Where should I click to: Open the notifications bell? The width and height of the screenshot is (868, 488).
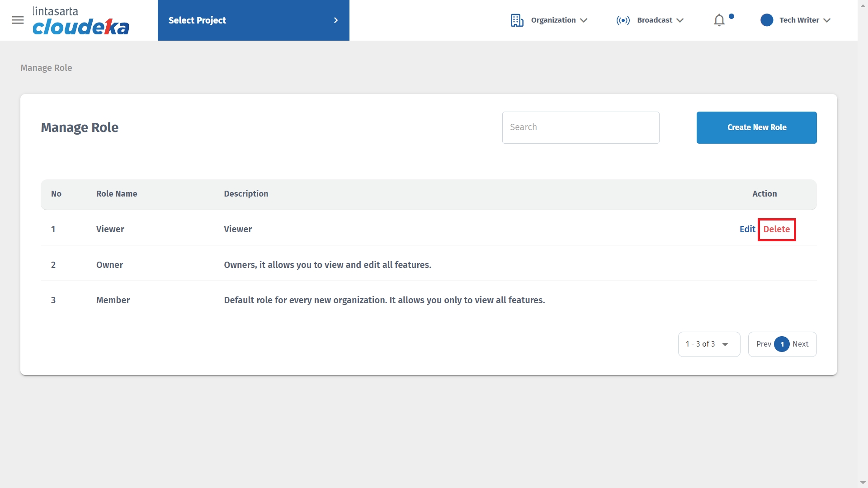coord(719,20)
